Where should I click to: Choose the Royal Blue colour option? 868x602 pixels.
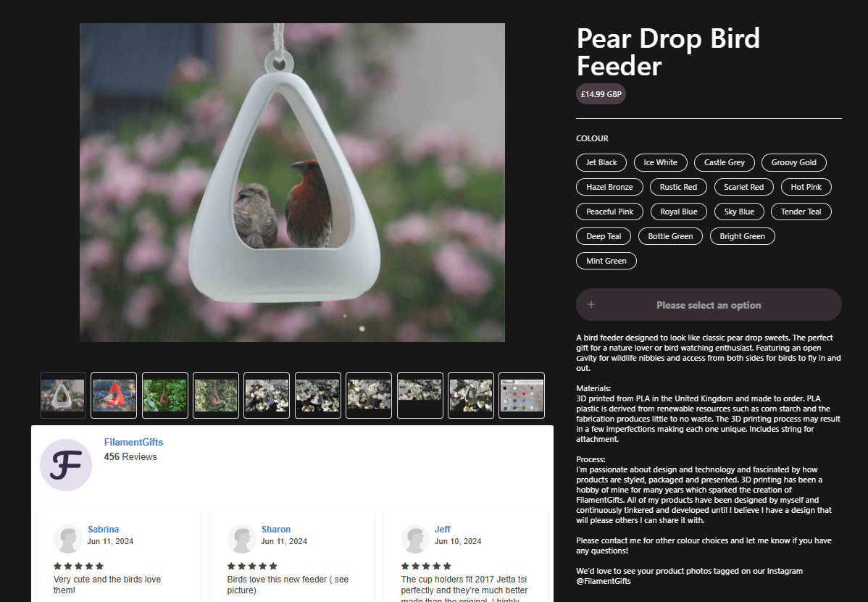pyautogui.click(x=678, y=211)
